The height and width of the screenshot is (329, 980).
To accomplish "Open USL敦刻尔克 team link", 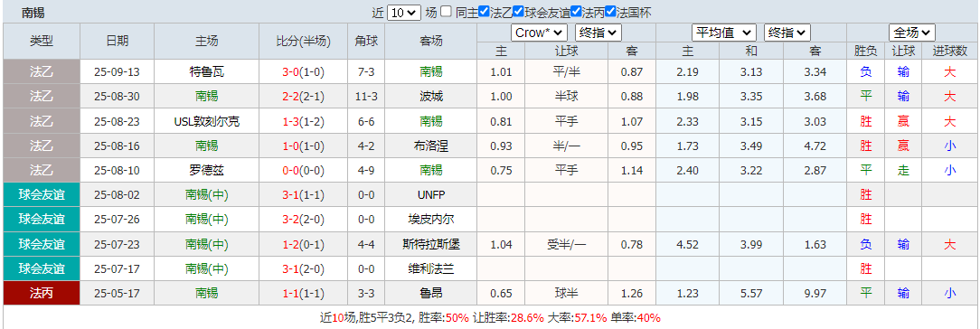I will pyautogui.click(x=207, y=121).
